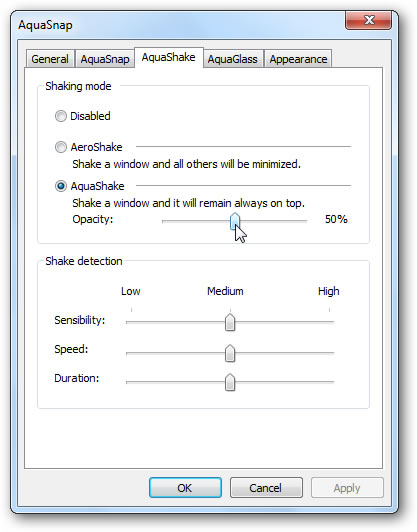Click the Duration slider handle

coord(230,382)
